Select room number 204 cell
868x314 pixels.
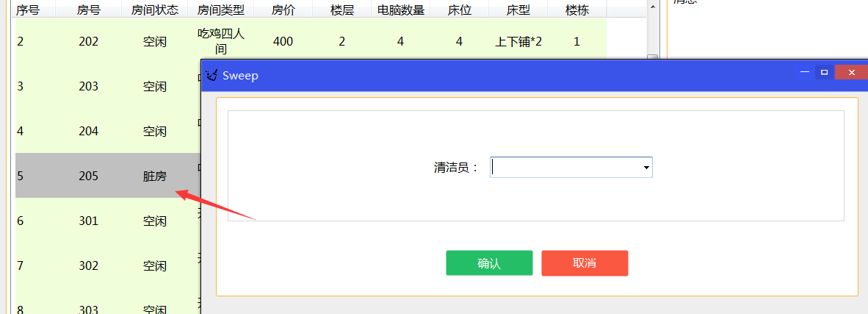(89, 131)
